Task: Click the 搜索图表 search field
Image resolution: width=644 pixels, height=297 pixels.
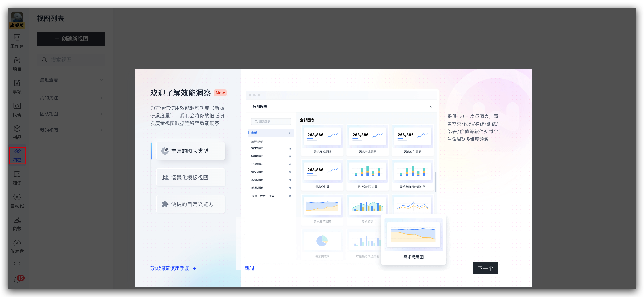Action: 271,122
